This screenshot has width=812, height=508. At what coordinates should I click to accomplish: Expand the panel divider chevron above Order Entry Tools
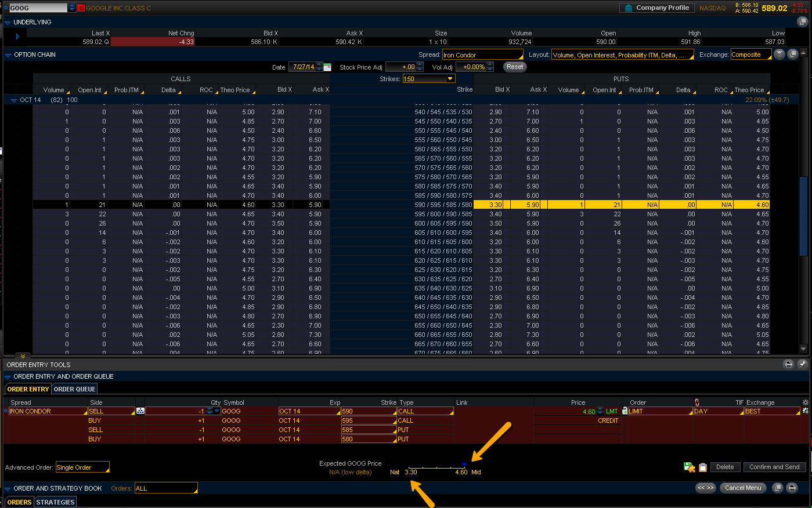click(x=22, y=356)
